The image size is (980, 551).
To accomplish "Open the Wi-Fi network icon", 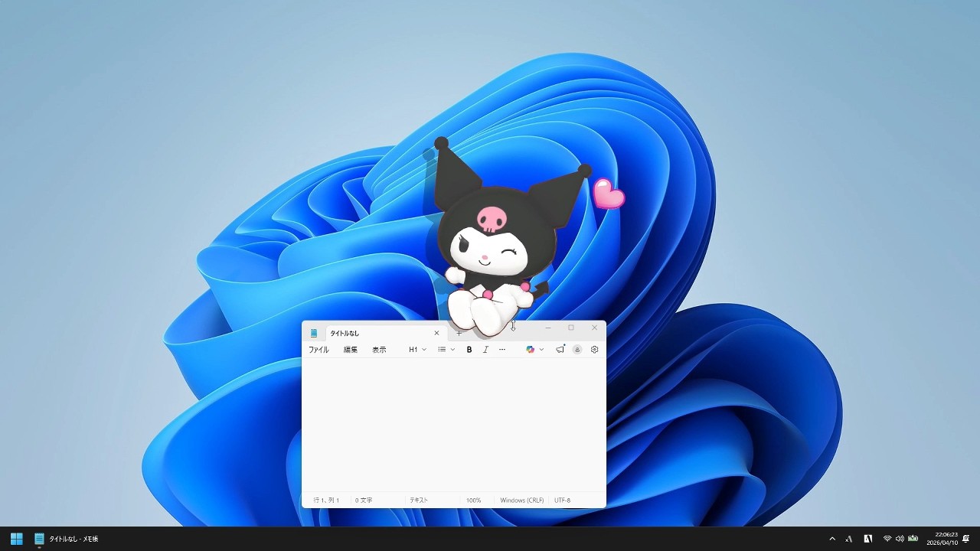I will [x=887, y=539].
